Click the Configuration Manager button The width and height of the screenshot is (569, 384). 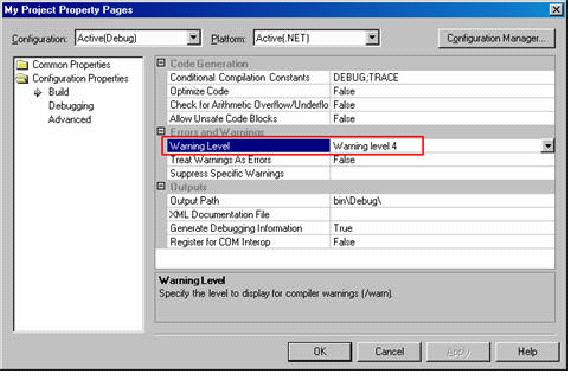tap(496, 38)
